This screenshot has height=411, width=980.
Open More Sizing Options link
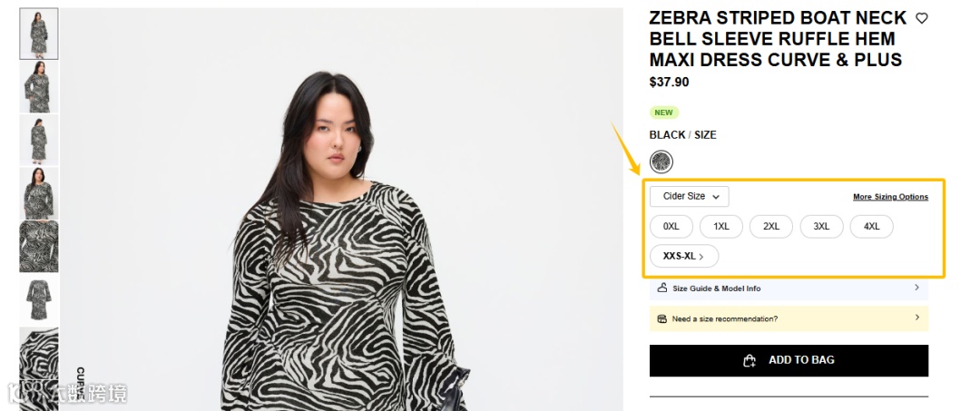click(x=890, y=197)
